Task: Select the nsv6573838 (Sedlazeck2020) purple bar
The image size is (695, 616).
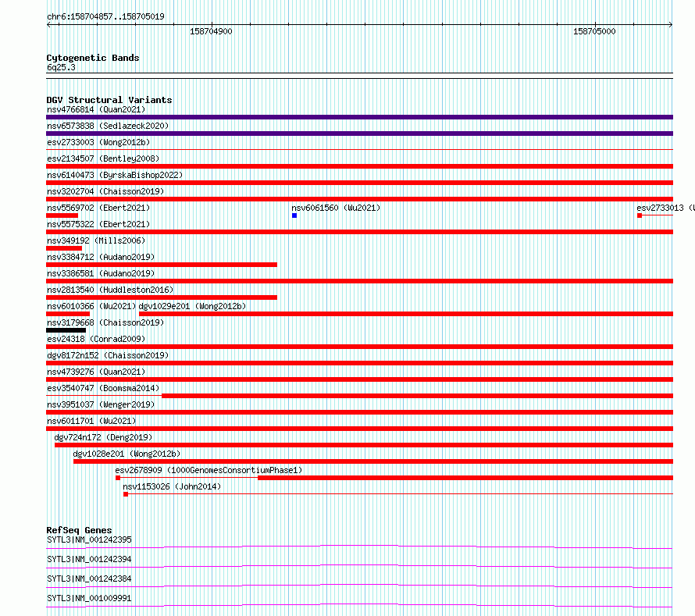Action: [359, 134]
